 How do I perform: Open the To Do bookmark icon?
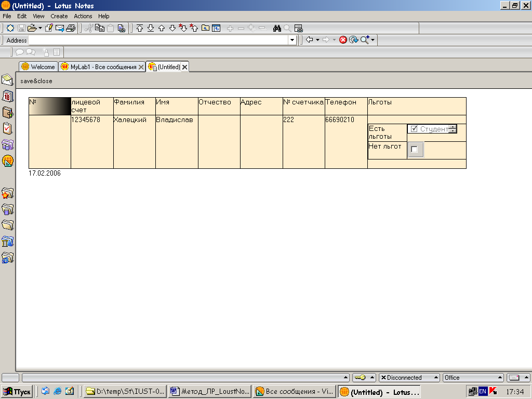(x=7, y=128)
